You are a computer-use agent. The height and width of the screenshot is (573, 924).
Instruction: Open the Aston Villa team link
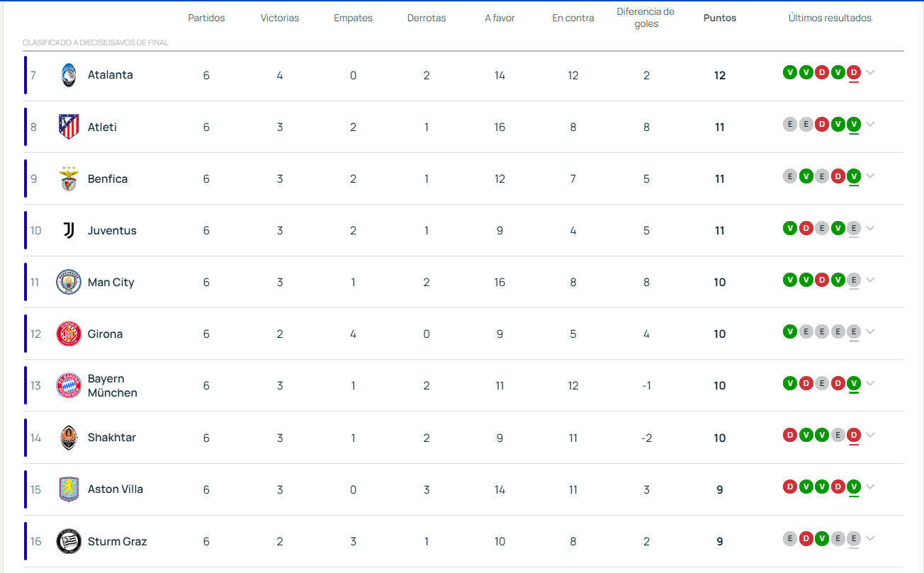tap(115, 489)
